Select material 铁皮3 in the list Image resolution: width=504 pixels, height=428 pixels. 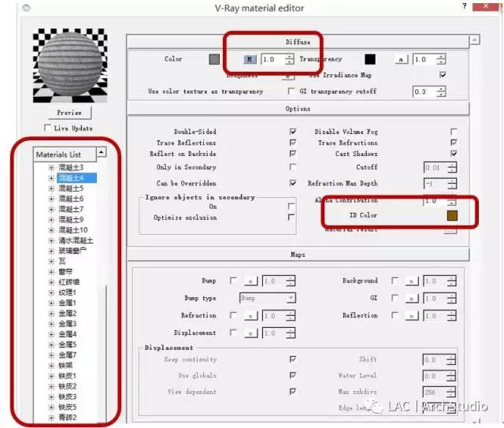[x=68, y=396]
